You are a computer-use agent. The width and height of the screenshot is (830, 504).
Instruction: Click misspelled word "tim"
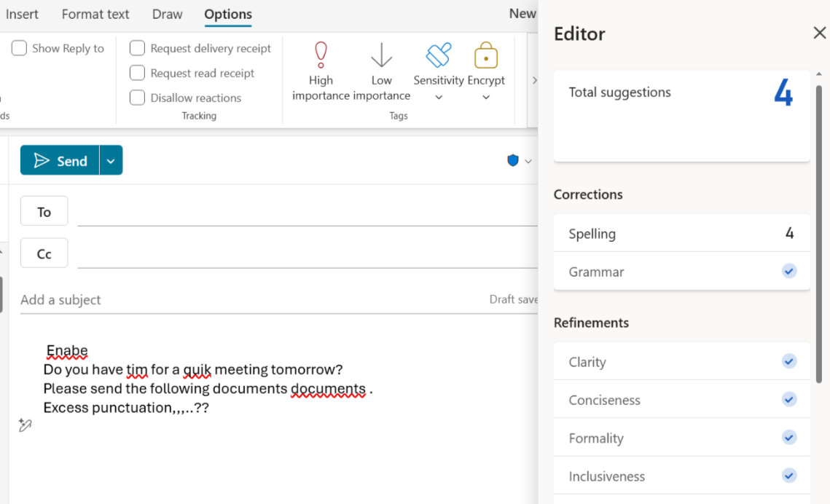tap(136, 369)
